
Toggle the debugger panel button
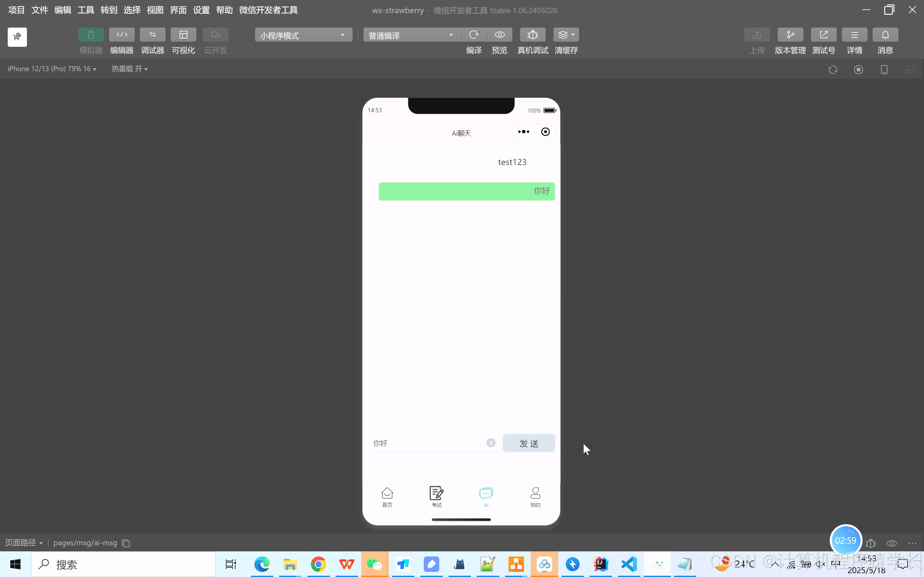(152, 35)
